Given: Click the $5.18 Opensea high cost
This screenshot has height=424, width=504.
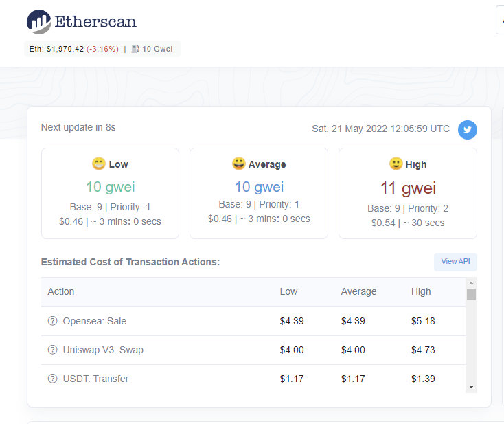Looking at the screenshot, I should (x=423, y=321).
